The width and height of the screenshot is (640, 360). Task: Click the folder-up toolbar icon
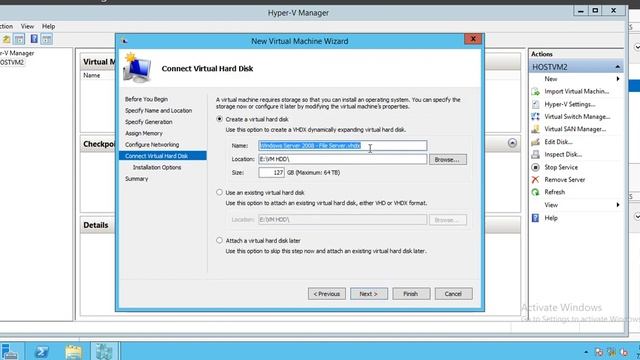coord(7,39)
